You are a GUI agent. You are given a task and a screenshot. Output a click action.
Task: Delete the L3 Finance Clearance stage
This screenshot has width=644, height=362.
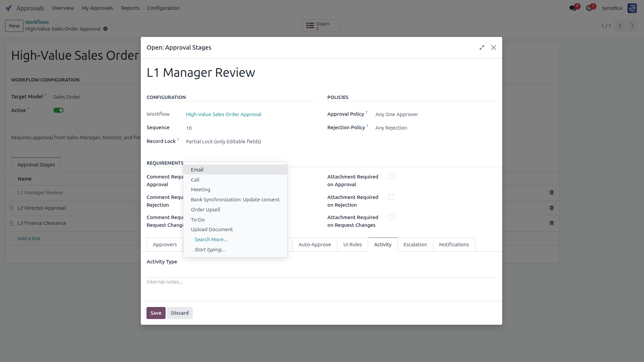(551, 223)
